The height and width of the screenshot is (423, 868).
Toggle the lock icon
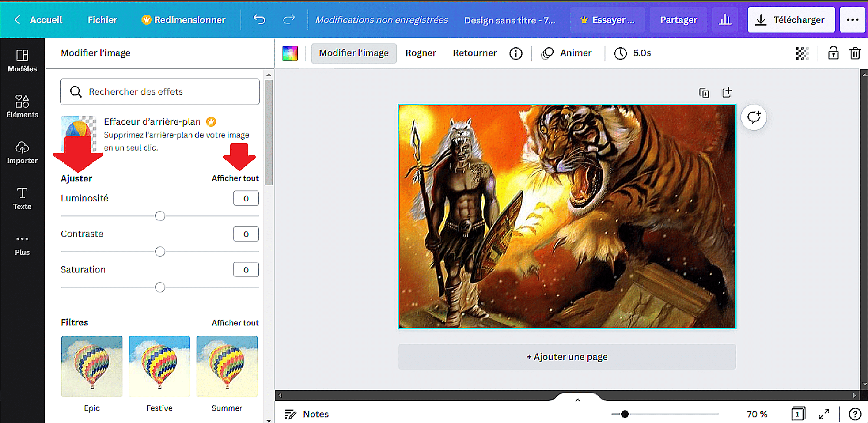[833, 53]
